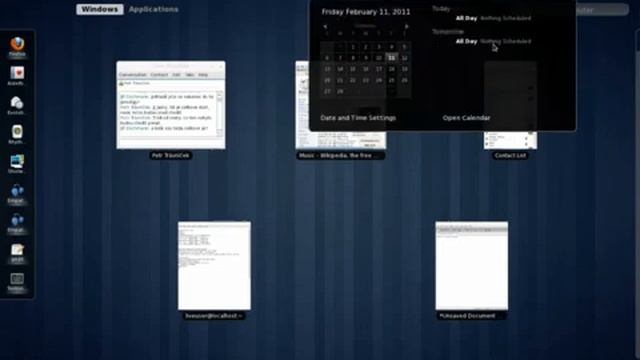Image resolution: width=640 pixels, height=360 pixels.
Task: Select the liveuser@localhost terminal window
Action: pos(214,266)
